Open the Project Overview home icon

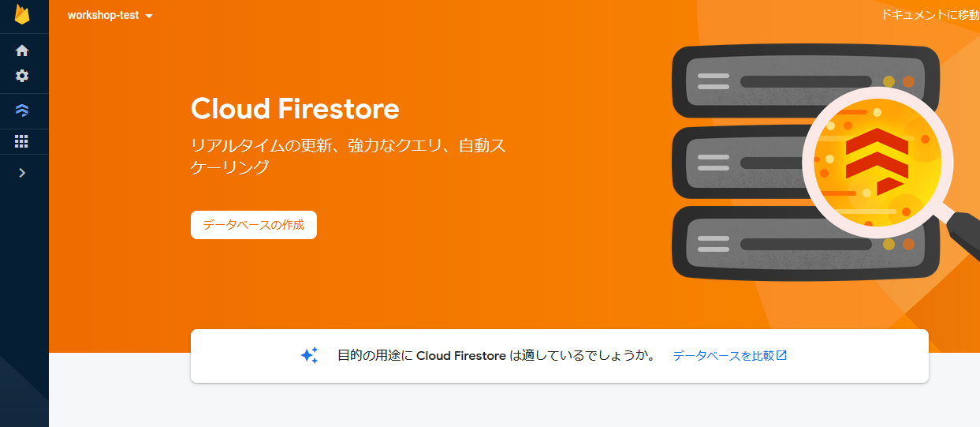pos(22,51)
